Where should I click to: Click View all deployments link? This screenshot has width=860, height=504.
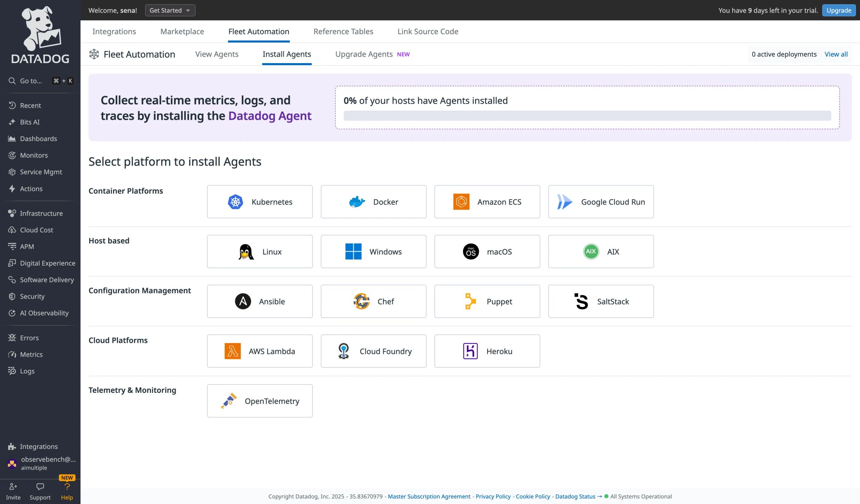tap(836, 54)
